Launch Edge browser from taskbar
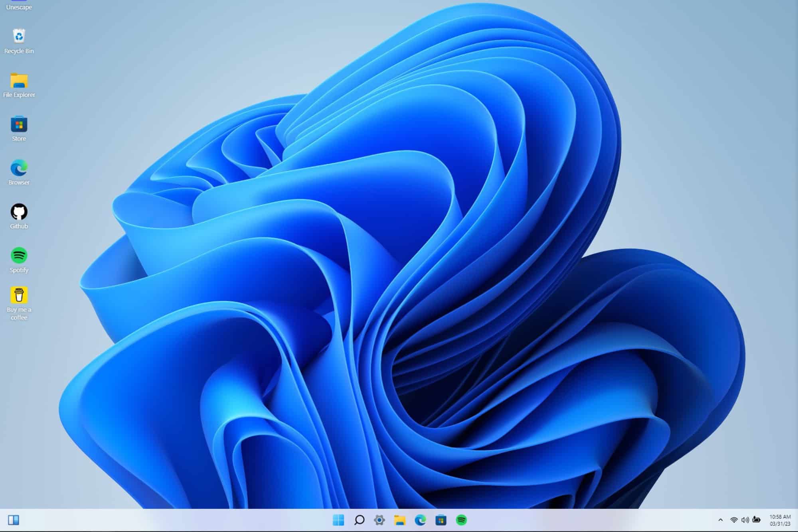The width and height of the screenshot is (798, 532). (420, 520)
